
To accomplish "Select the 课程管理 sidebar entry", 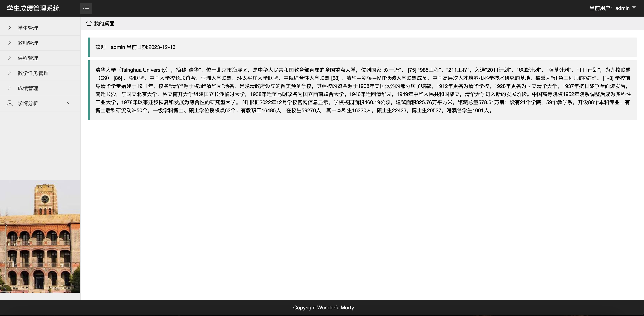I will click(28, 58).
